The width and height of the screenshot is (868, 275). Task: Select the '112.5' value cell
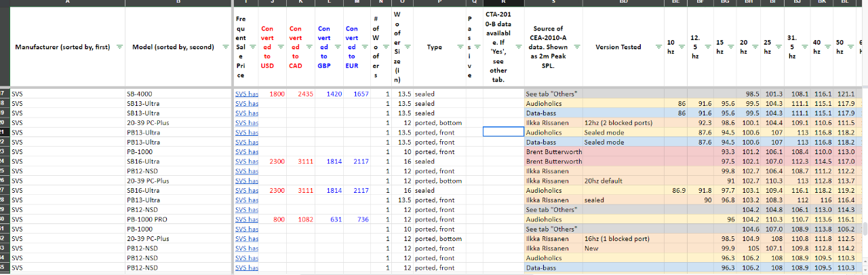click(x=846, y=239)
